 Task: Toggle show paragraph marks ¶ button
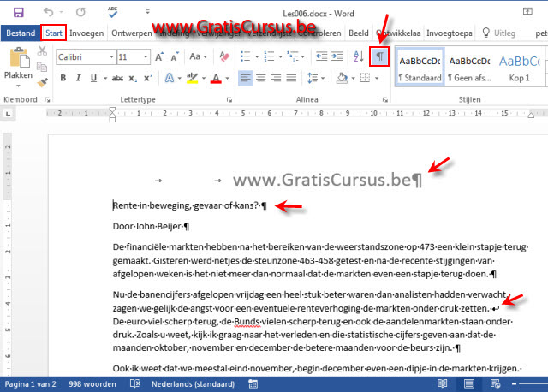[379, 56]
